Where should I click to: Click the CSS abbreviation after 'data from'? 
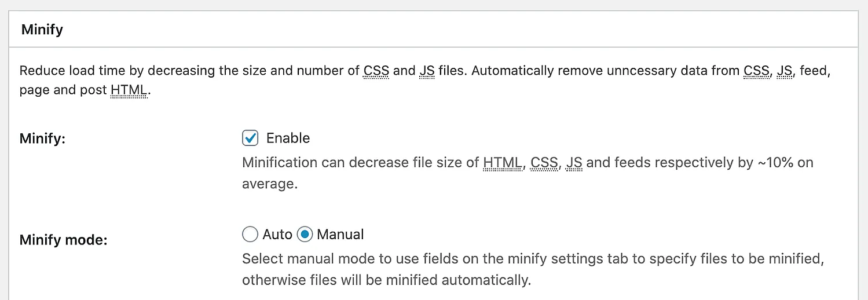click(x=757, y=71)
